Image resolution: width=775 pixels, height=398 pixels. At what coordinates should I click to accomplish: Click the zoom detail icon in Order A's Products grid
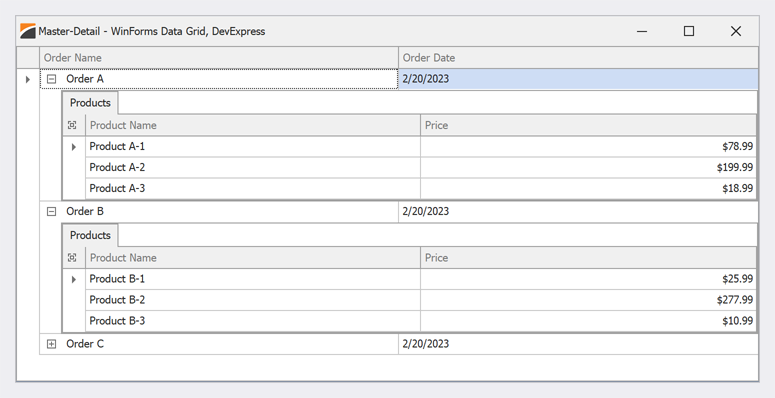click(x=72, y=126)
